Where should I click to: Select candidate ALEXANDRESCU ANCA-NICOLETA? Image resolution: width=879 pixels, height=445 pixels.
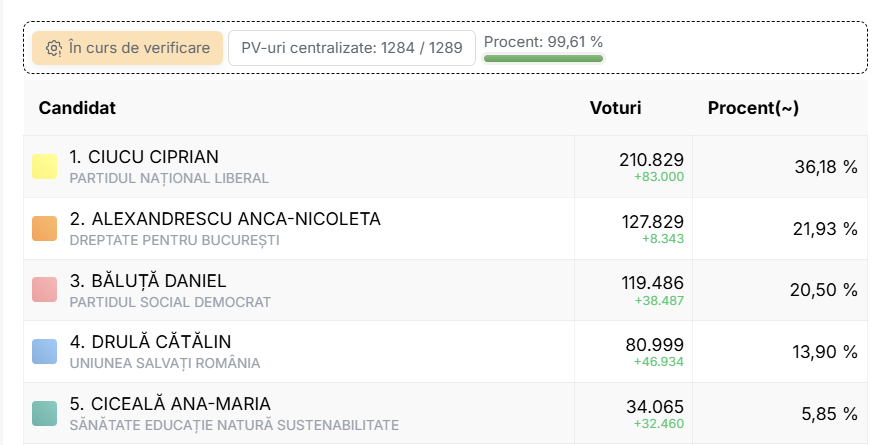[225, 219]
